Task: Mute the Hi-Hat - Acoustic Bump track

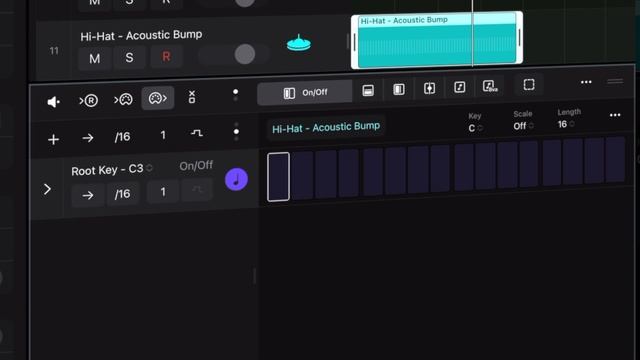Action: point(95,58)
